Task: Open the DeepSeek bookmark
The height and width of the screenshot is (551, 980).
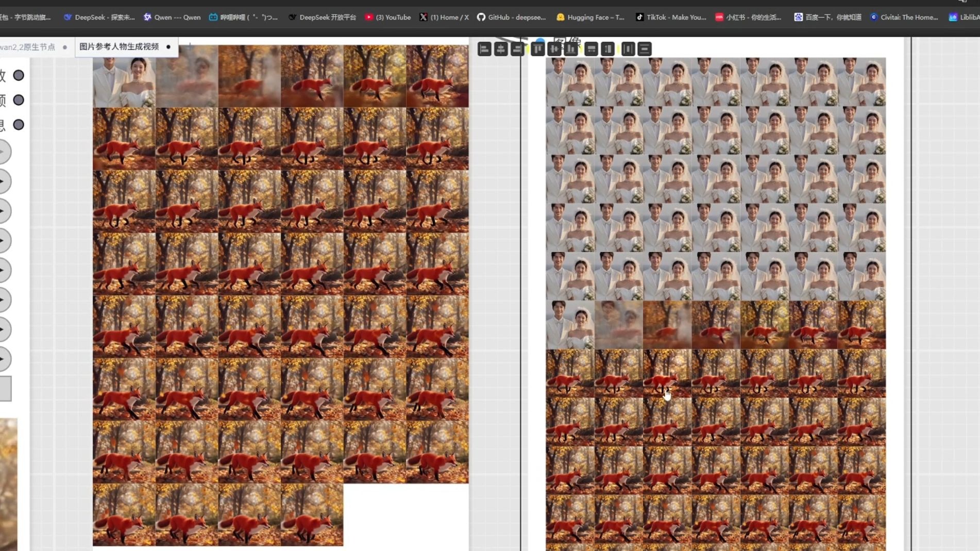Action: pyautogui.click(x=99, y=17)
